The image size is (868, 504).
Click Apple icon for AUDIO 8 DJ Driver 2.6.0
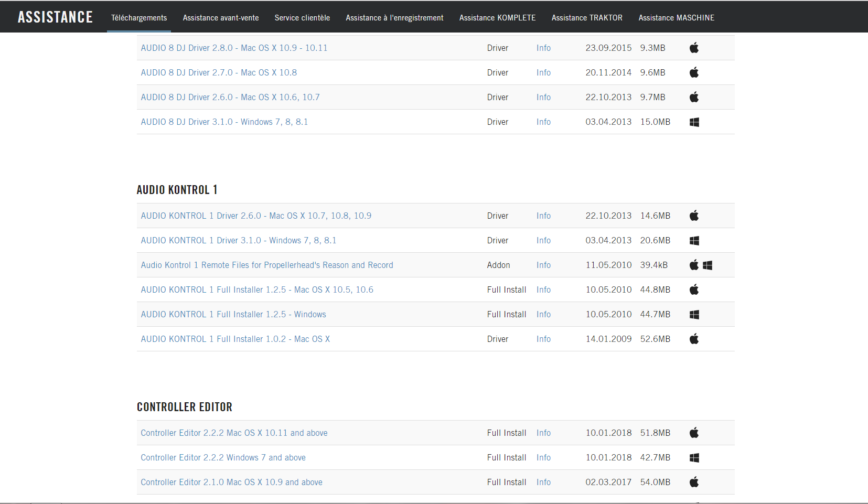[694, 97]
